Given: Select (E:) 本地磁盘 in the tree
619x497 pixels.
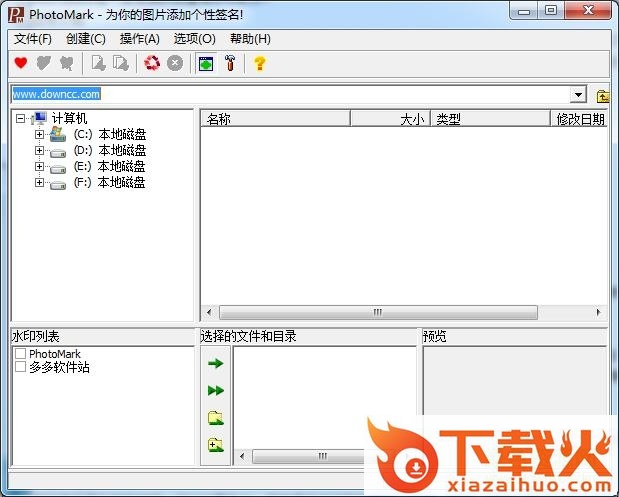Looking at the screenshot, I should (109, 166).
